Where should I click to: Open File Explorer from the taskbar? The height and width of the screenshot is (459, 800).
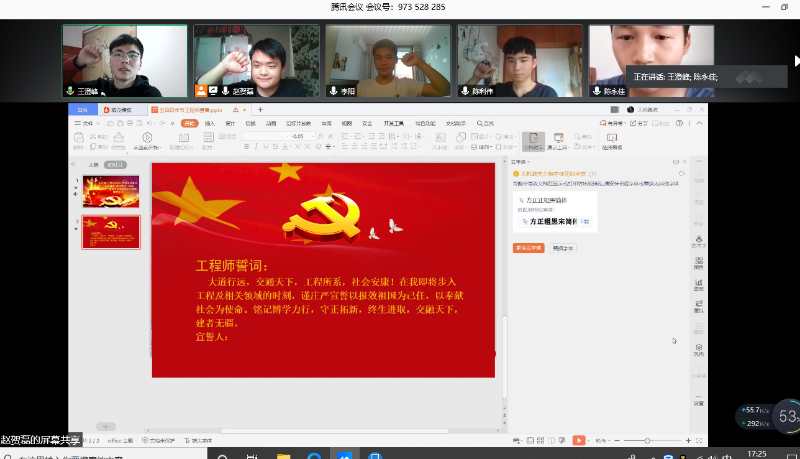tap(283, 455)
